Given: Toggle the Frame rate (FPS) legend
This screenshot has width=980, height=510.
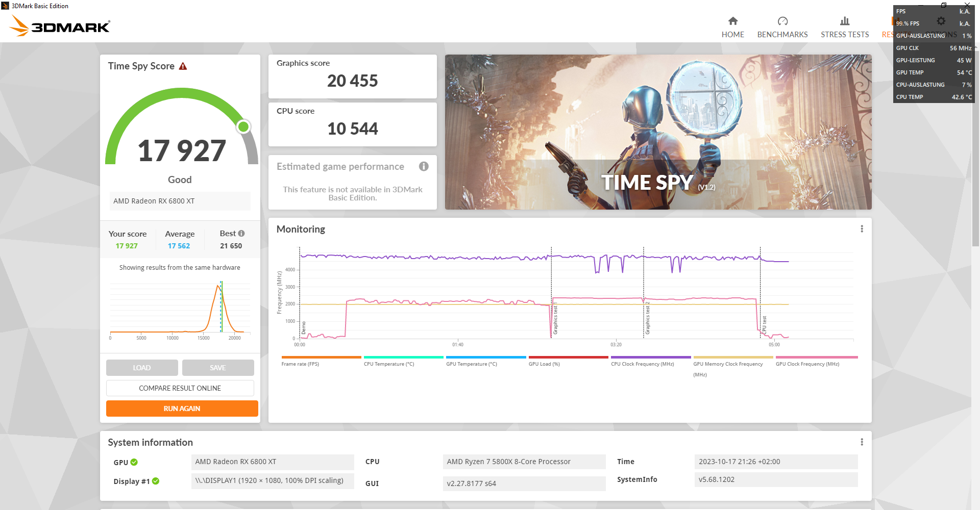Looking at the screenshot, I should click(321, 361).
